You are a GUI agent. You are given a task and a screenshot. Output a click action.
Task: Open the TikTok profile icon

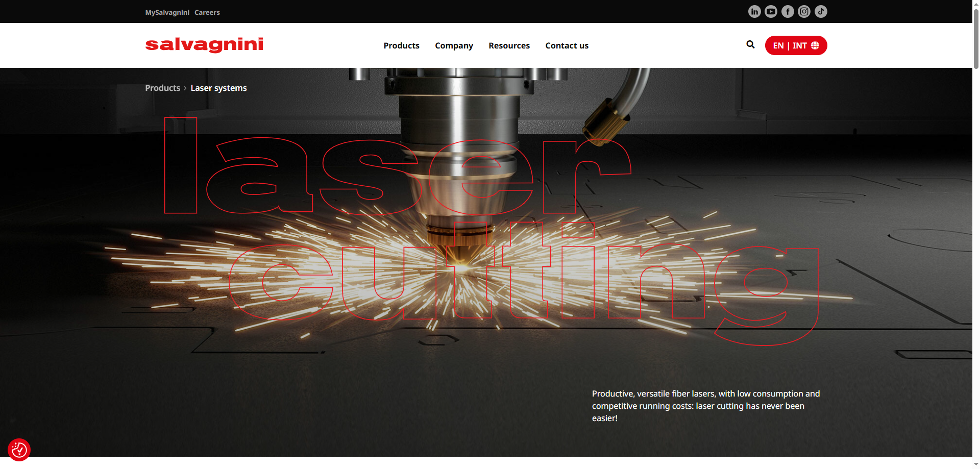[x=821, y=12]
